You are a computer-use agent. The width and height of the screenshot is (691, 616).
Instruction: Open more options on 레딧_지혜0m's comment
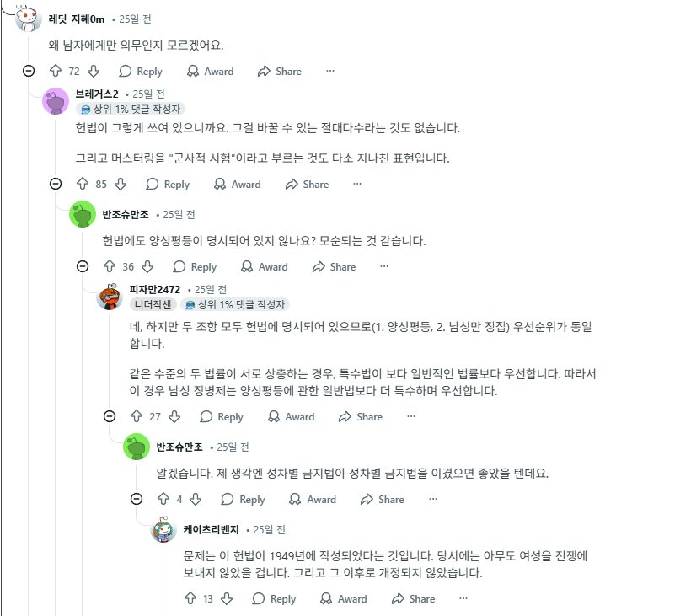pos(329,72)
